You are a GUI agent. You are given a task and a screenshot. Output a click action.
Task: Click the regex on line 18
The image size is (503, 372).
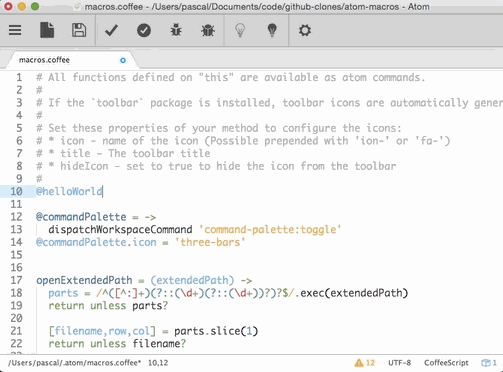196,293
